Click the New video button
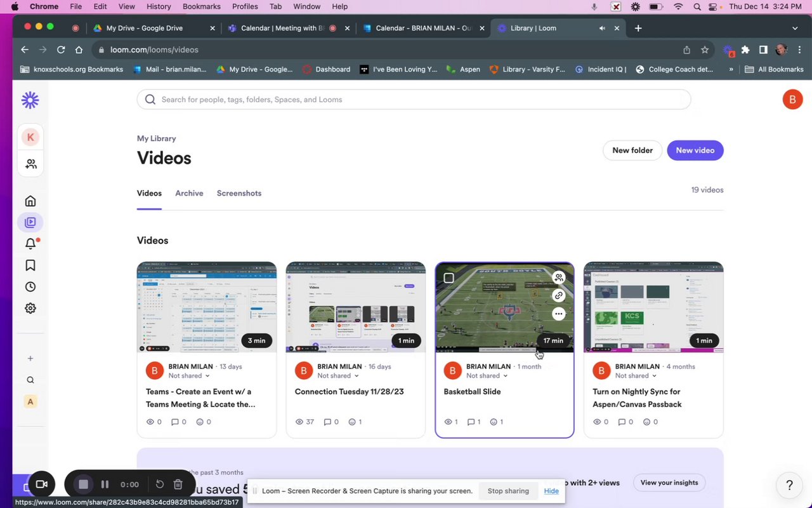The width and height of the screenshot is (812, 508). (x=695, y=150)
